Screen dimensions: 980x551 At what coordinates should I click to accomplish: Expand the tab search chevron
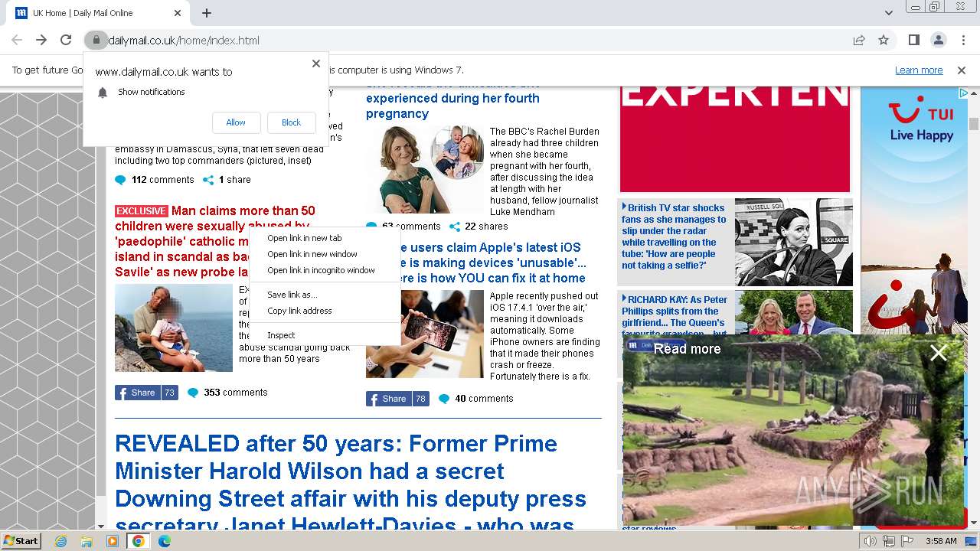[x=889, y=13]
